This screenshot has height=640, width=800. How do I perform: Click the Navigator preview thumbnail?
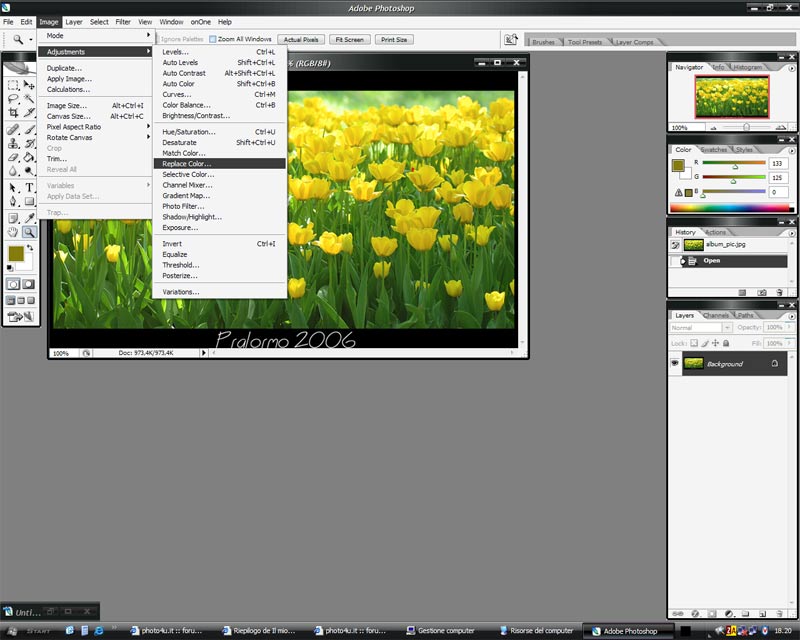click(731, 98)
